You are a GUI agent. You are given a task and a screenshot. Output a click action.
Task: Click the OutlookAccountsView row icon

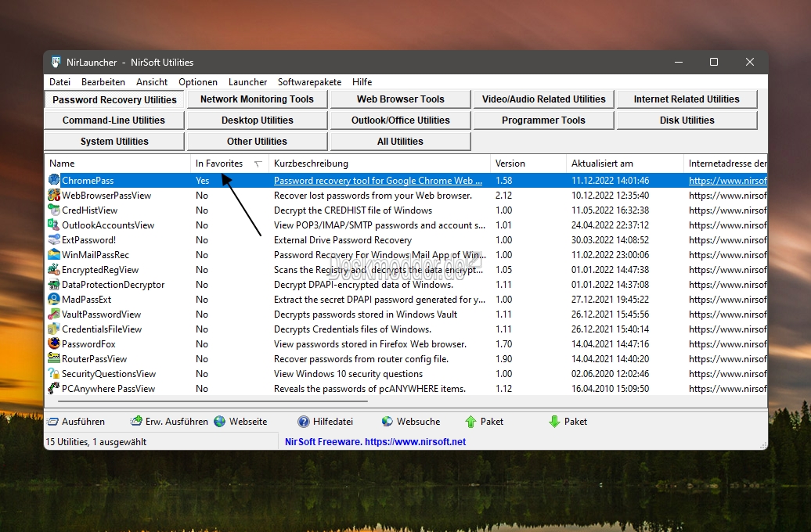tap(54, 225)
